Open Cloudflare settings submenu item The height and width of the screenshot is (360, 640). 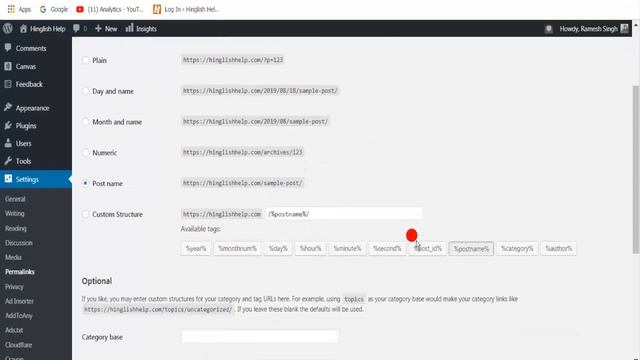(x=18, y=344)
